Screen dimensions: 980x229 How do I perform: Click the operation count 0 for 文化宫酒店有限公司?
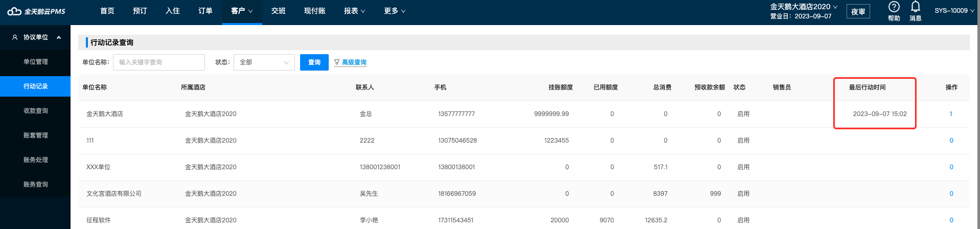tap(951, 194)
